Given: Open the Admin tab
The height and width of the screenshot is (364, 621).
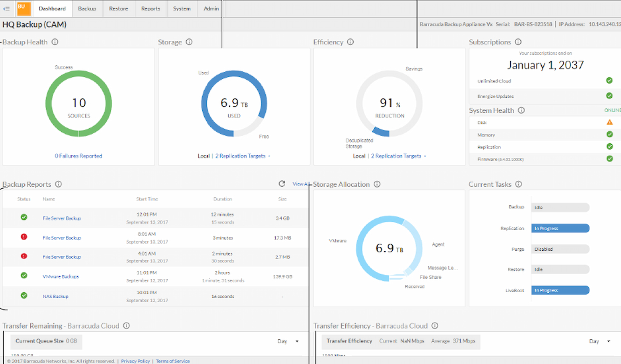Looking at the screenshot, I should 211,8.
